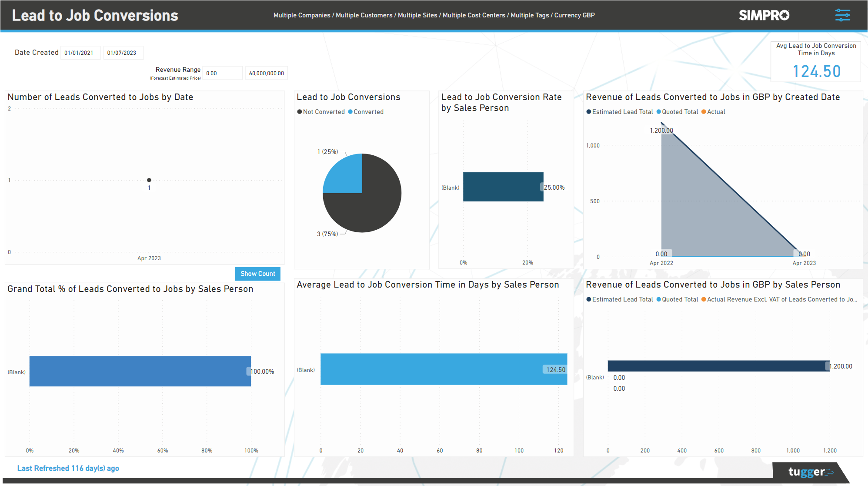Viewport: 868px width, 486px height.
Task: Click the Show Count button
Action: pos(257,274)
